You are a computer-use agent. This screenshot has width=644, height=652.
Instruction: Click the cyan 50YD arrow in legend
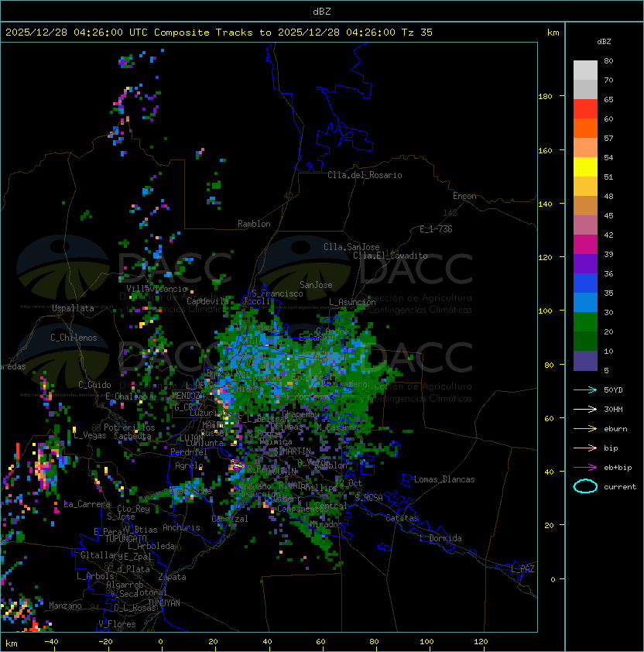[x=585, y=390]
